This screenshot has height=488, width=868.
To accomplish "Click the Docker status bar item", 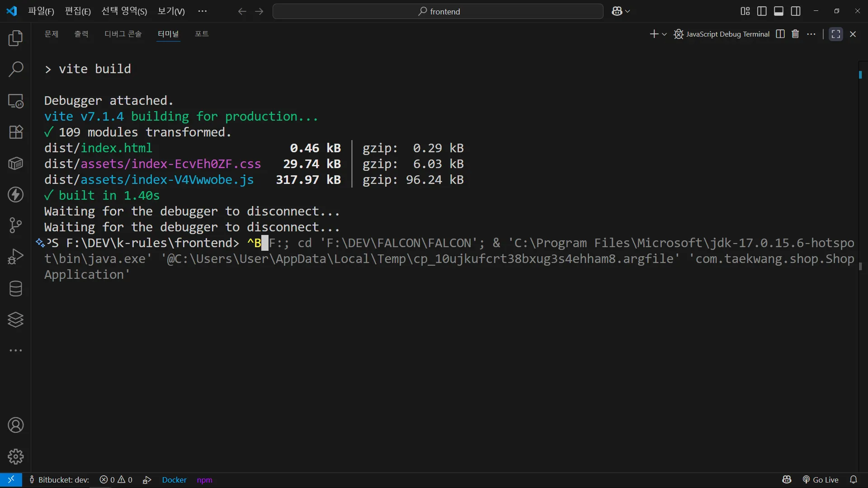I will click(x=174, y=480).
